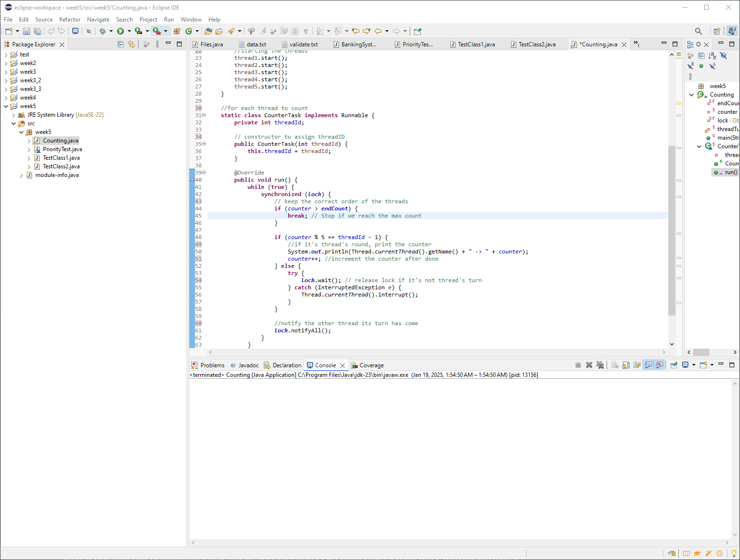This screenshot has height=560, width=740.
Task: Click the Save All toolbar icon
Action: (x=37, y=31)
